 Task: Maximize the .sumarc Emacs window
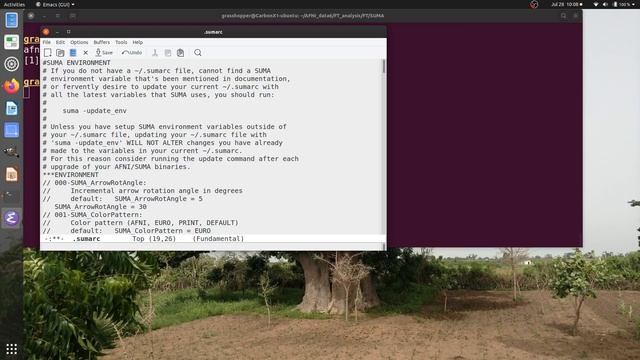click(x=69, y=32)
